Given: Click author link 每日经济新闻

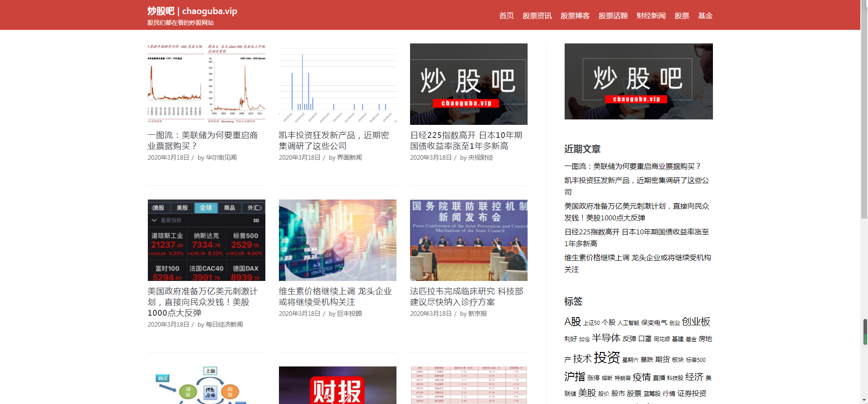Looking at the screenshot, I should click(224, 324).
